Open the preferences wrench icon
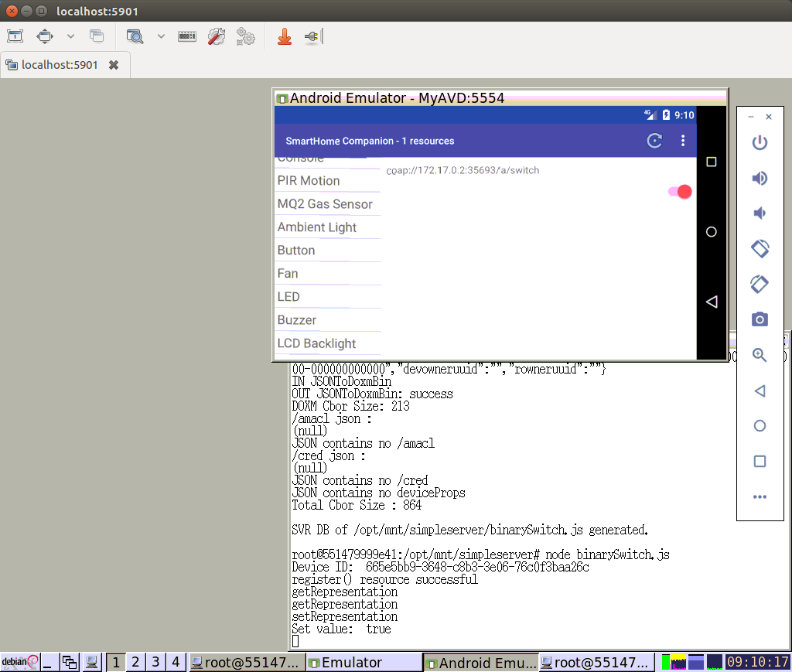The width and height of the screenshot is (792, 672). pos(217,36)
